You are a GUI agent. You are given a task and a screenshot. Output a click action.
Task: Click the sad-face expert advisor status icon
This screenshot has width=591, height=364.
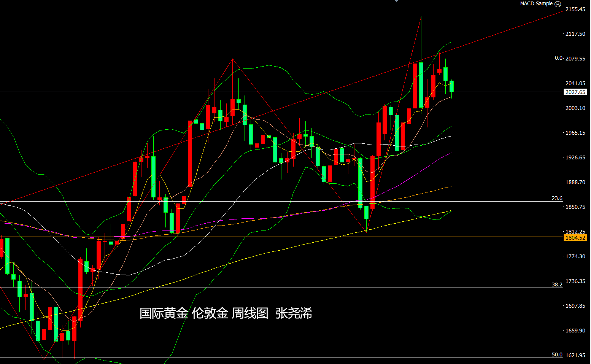558,4
